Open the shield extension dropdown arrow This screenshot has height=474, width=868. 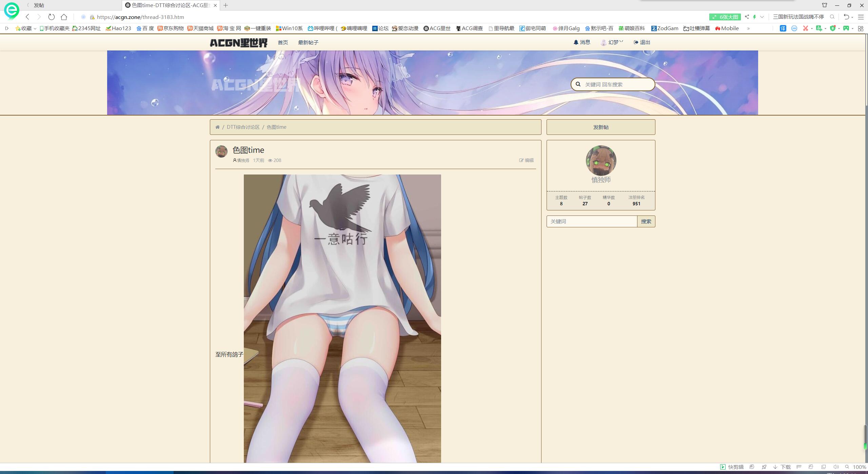point(839,28)
